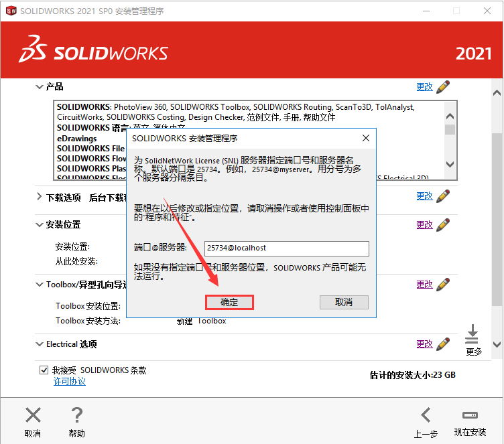Click the SOLIDWORKS File product entry
Viewport: 504px width, 444px height.
(90, 149)
